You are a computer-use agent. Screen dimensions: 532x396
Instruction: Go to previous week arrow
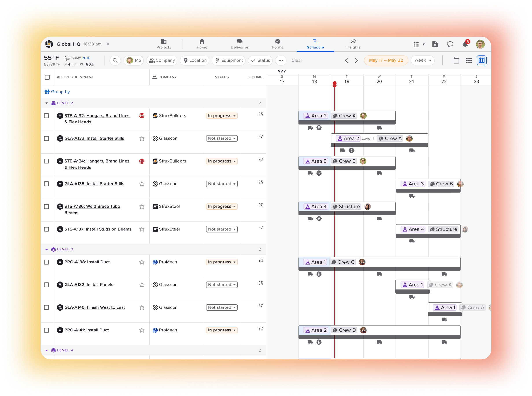pyautogui.click(x=346, y=60)
